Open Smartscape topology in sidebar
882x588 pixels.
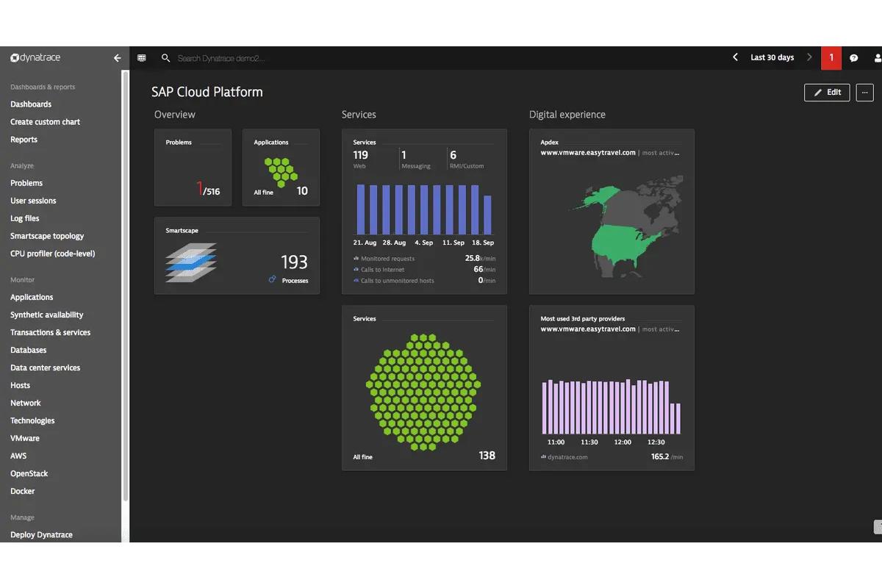coord(47,236)
